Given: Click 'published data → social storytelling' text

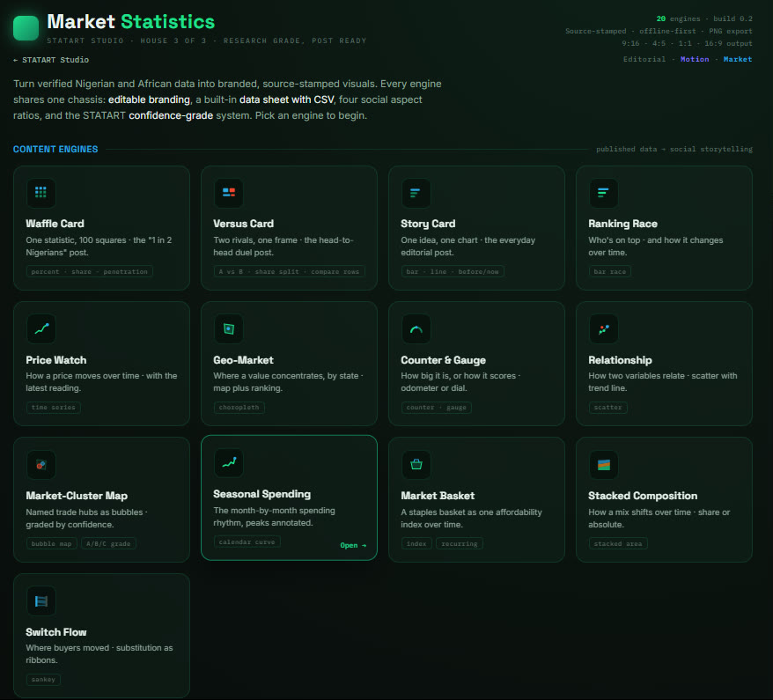Looking at the screenshot, I should 674,149.
